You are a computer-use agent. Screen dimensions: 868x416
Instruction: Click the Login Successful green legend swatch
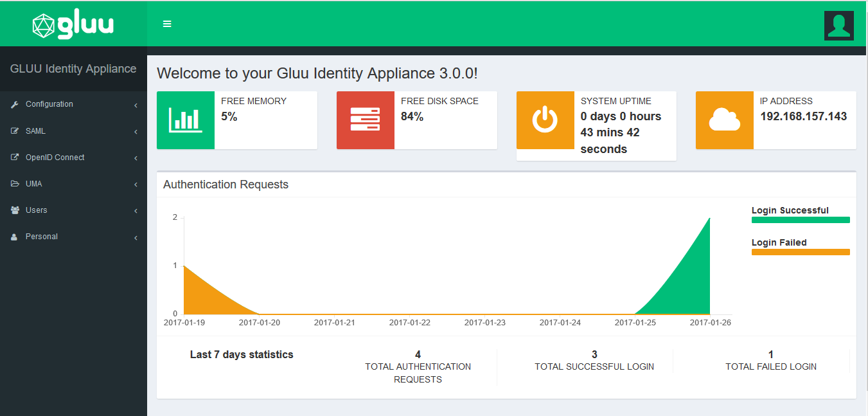tap(800, 220)
